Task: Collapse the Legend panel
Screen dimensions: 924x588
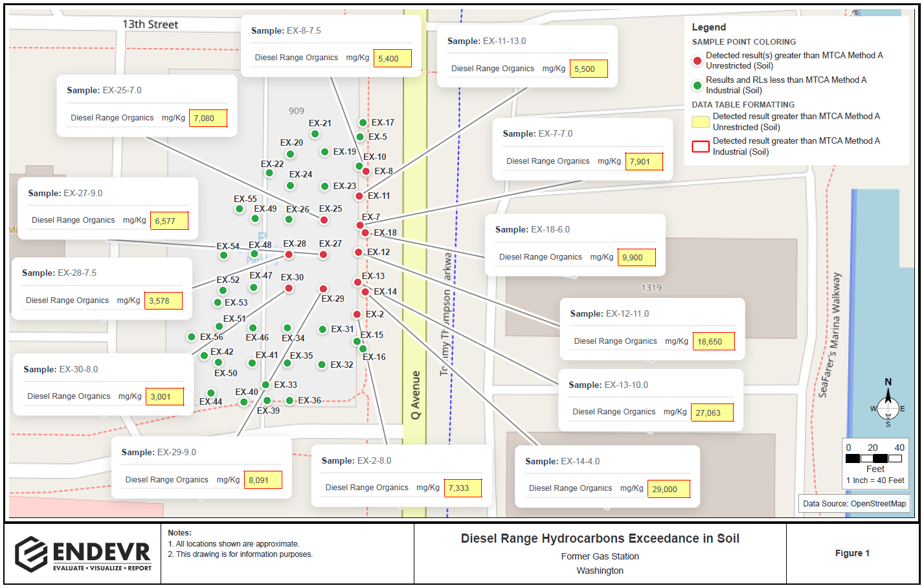Action: coord(710,27)
